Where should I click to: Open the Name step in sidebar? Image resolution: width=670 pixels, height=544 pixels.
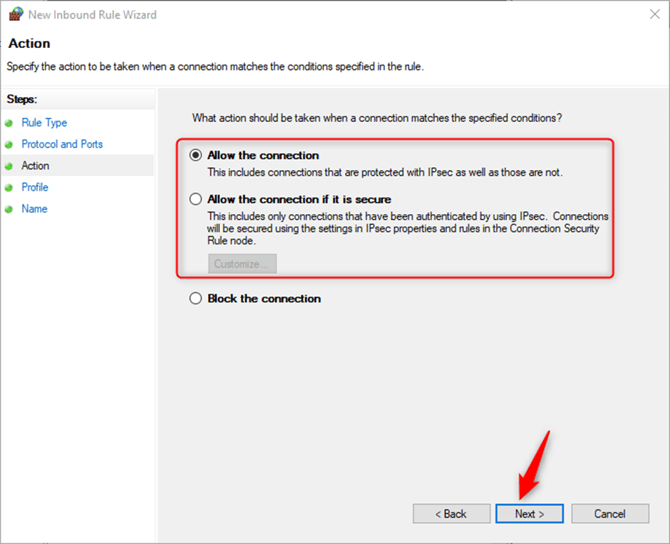point(35,209)
